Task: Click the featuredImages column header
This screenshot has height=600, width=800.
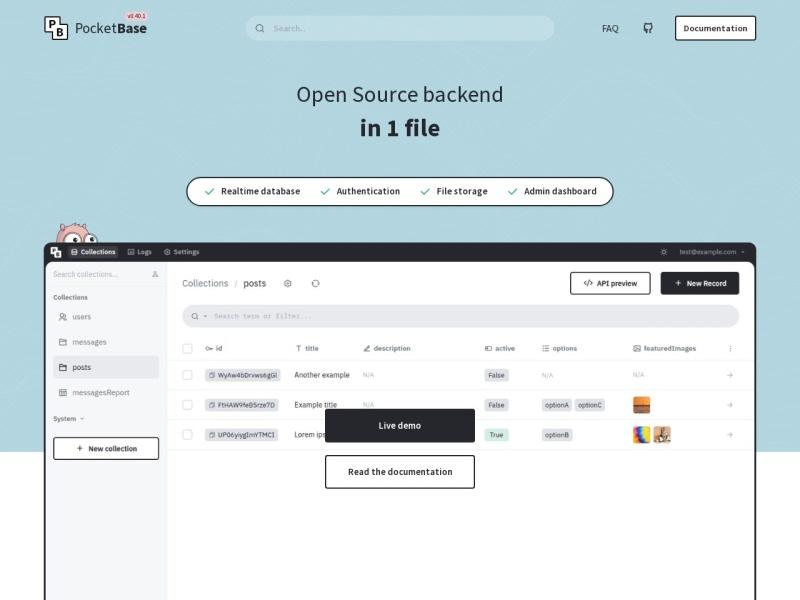Action: 664,348
